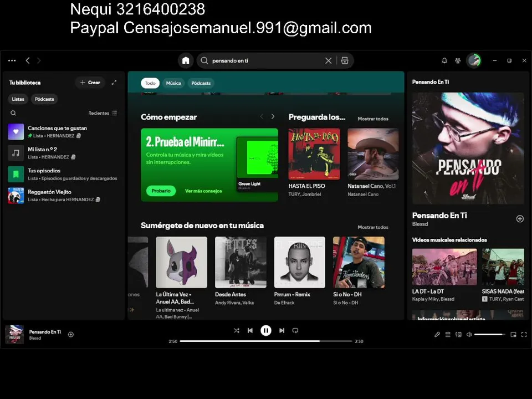
Task: Select the Todo filter chip
Action: coord(150,83)
